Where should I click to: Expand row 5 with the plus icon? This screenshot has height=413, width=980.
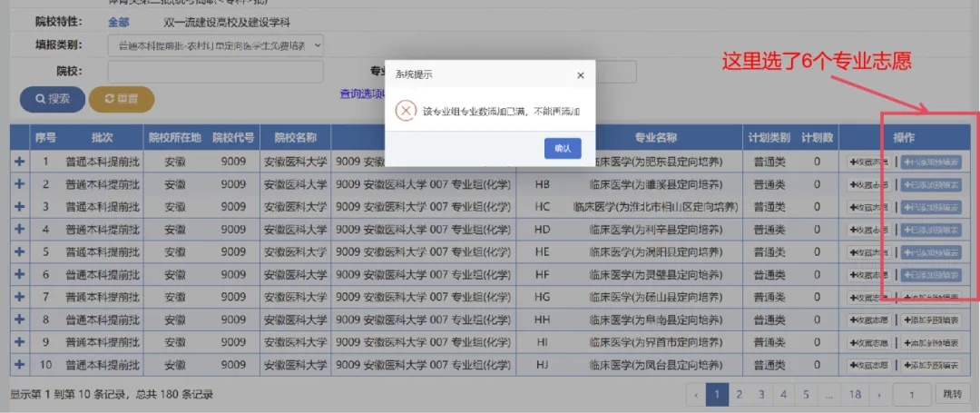19,251
